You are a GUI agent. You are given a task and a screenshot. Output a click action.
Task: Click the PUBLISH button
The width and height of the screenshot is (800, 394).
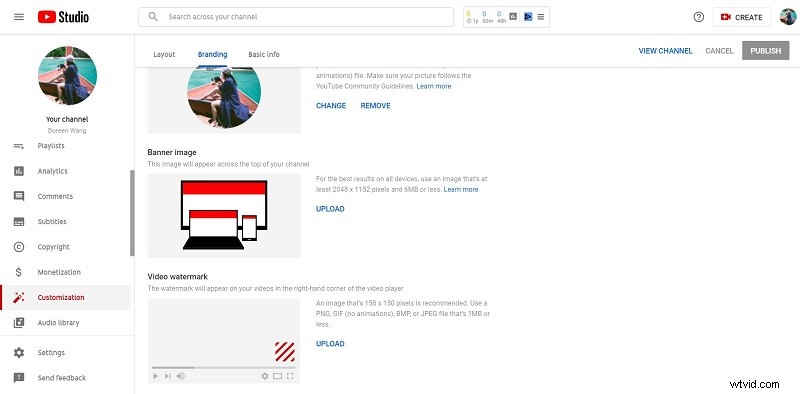click(765, 51)
